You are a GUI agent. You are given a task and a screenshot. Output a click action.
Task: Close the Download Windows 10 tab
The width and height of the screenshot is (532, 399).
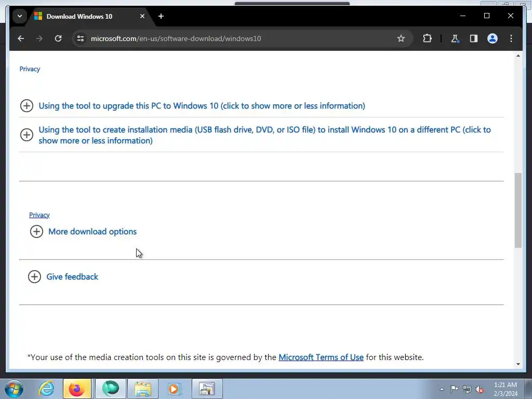pos(142,16)
